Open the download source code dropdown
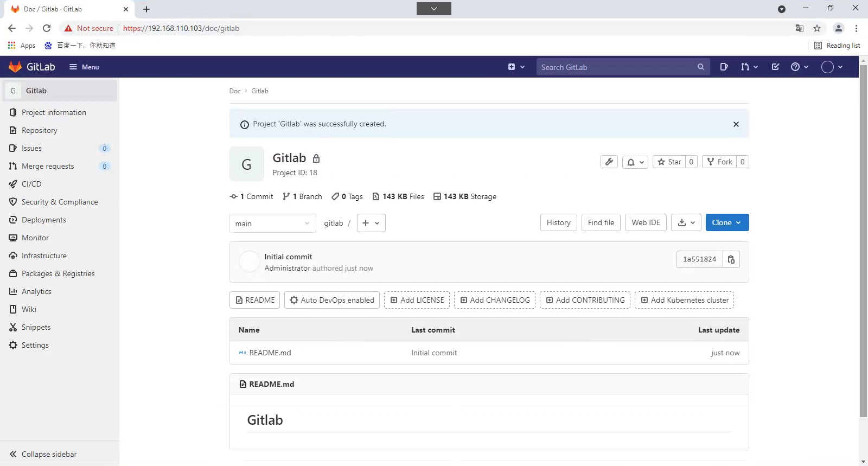 686,222
